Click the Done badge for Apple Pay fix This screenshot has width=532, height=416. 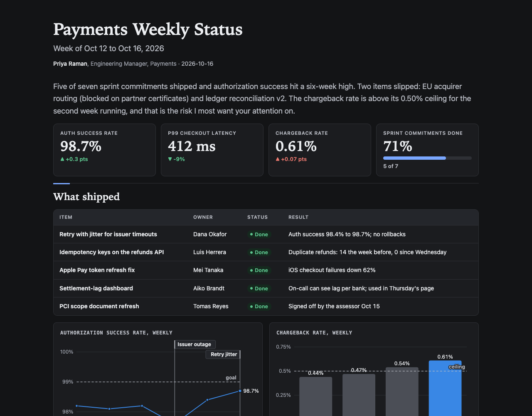[259, 270]
